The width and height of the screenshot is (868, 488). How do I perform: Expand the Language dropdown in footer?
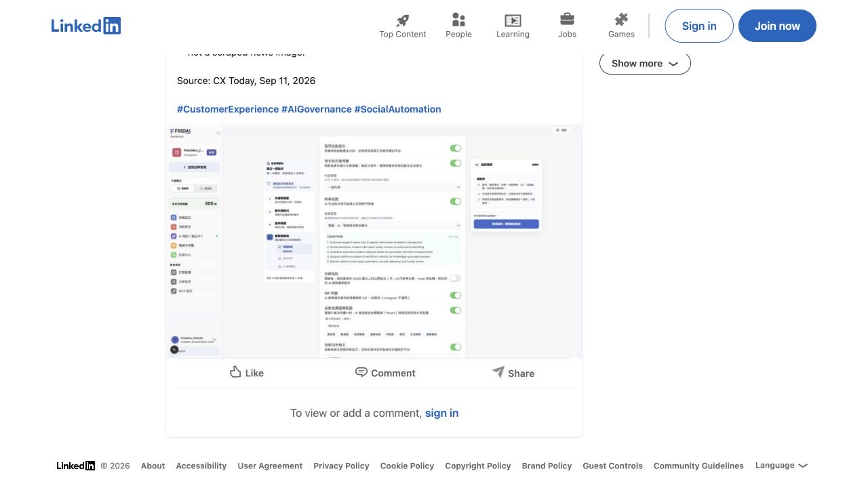(781, 466)
